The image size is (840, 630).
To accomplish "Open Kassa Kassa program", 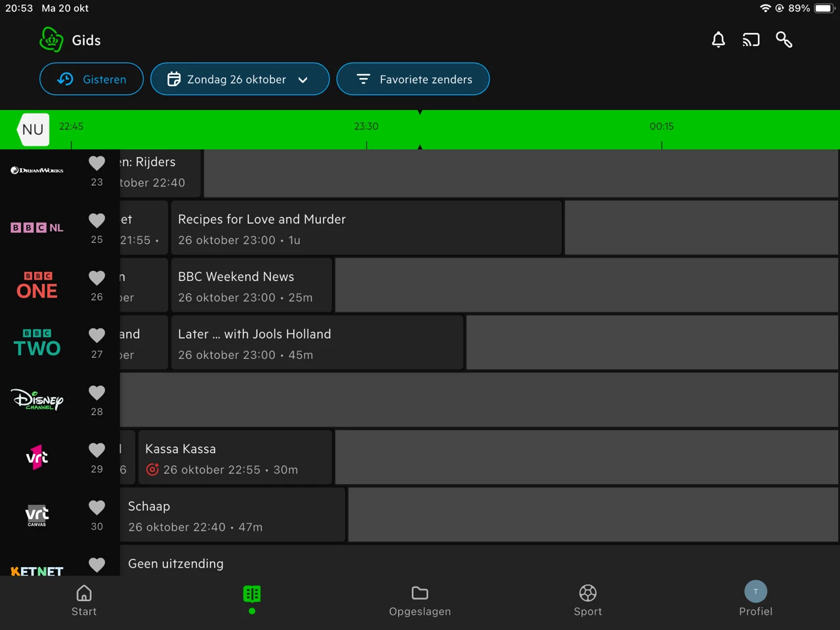I will click(x=235, y=457).
